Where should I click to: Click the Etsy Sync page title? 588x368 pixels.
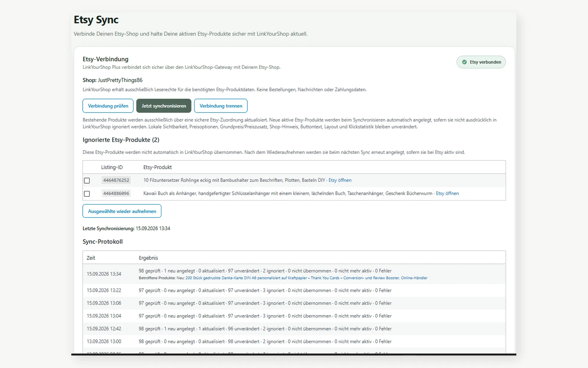(x=96, y=20)
